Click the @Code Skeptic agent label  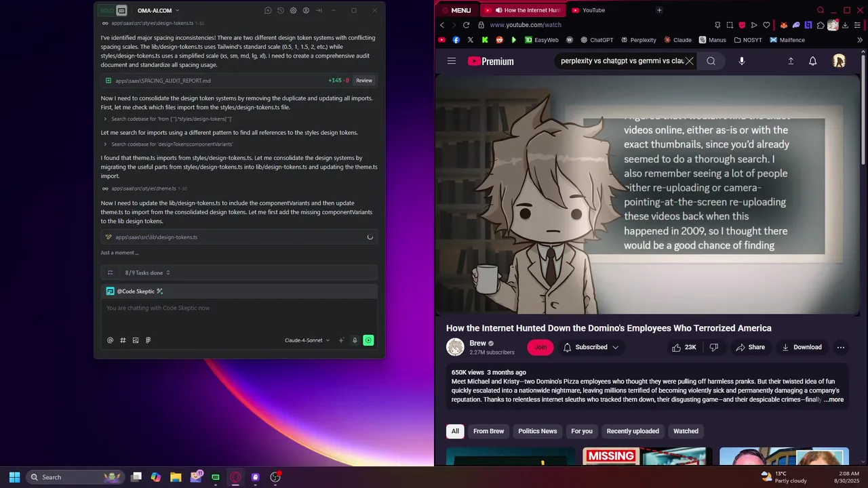[136, 291]
